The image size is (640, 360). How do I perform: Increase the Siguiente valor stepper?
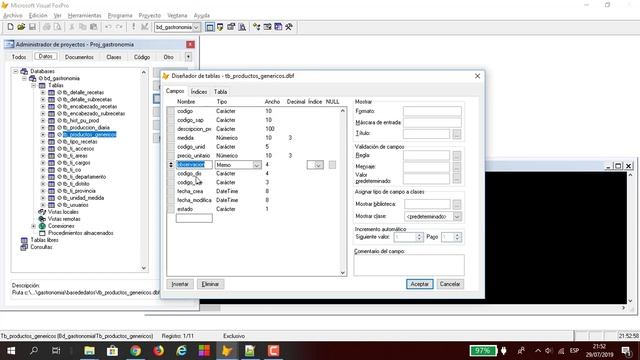tap(419, 235)
